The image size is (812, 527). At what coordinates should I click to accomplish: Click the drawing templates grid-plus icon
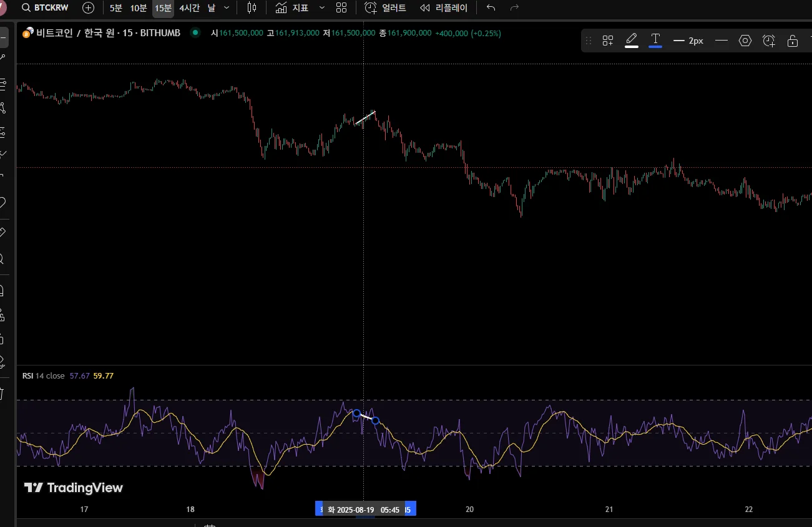pos(608,41)
